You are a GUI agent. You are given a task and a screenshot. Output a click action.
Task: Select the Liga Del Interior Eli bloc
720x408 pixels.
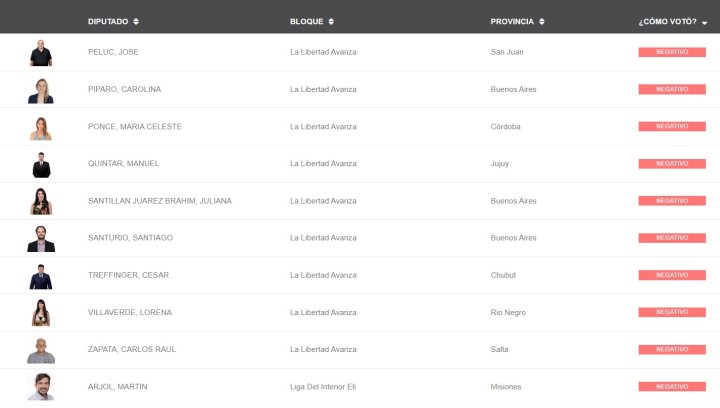323,387
